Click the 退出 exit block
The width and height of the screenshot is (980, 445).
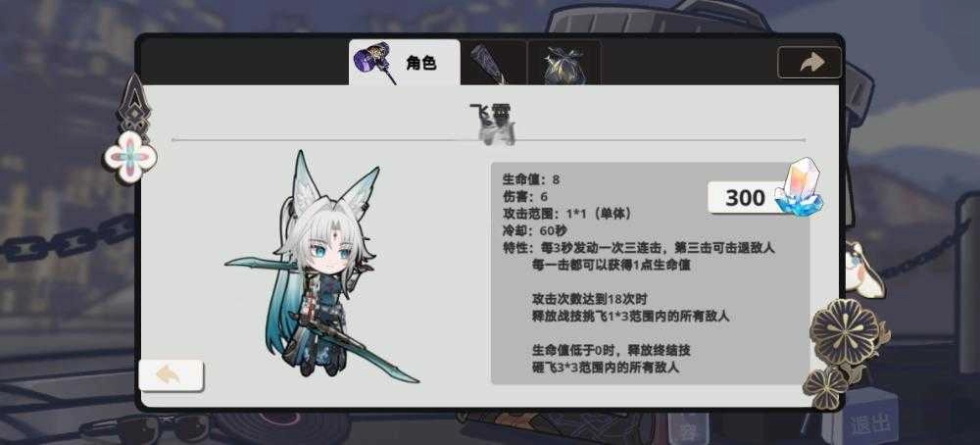click(x=869, y=423)
